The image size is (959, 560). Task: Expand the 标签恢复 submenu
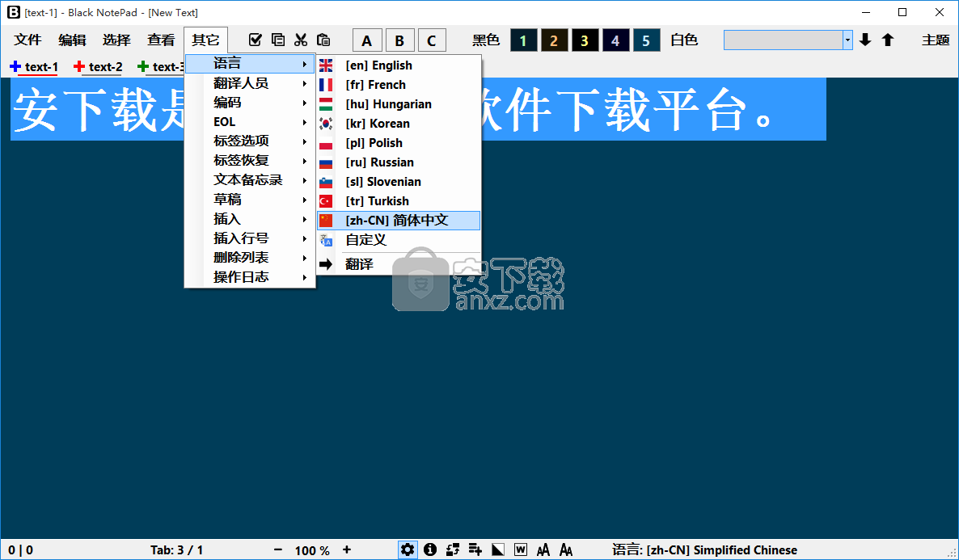[x=250, y=160]
